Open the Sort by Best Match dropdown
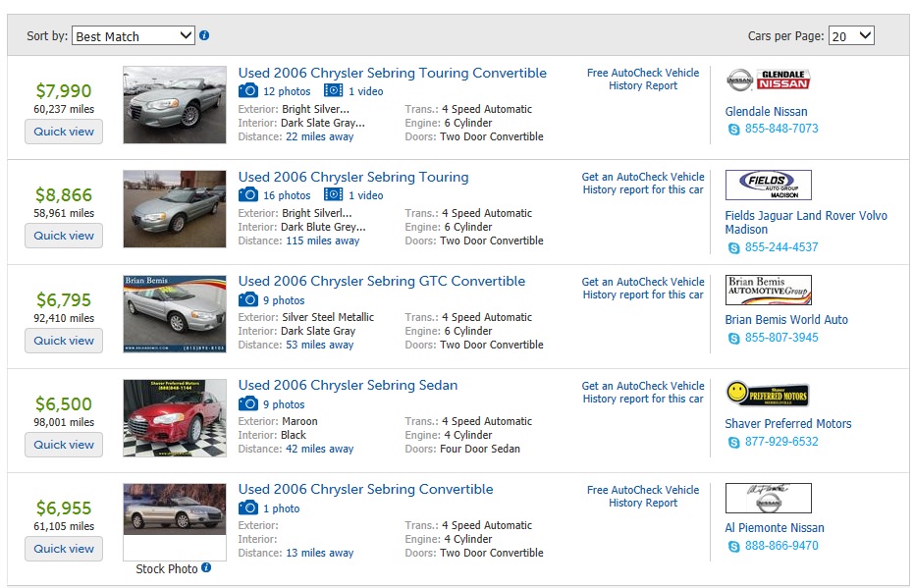The image size is (914, 588). click(x=134, y=36)
